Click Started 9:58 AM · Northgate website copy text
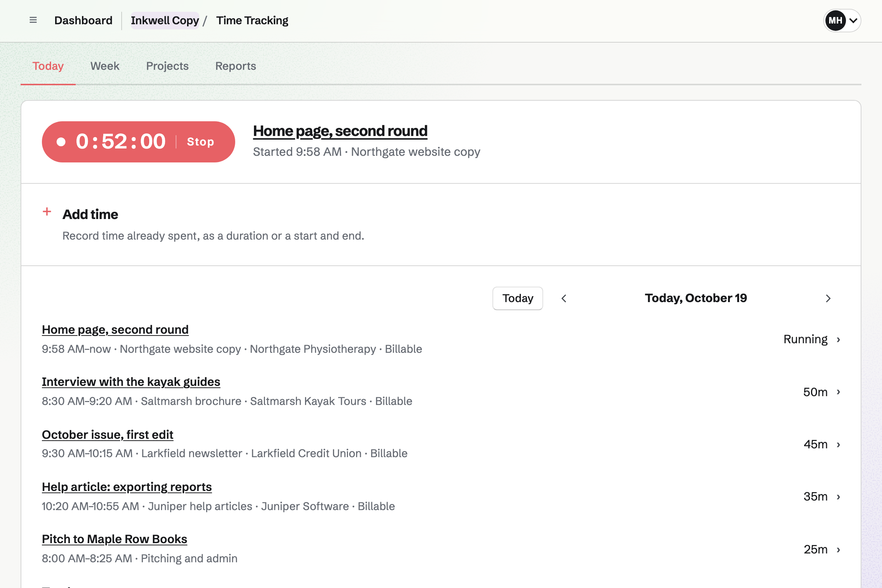 tap(366, 152)
